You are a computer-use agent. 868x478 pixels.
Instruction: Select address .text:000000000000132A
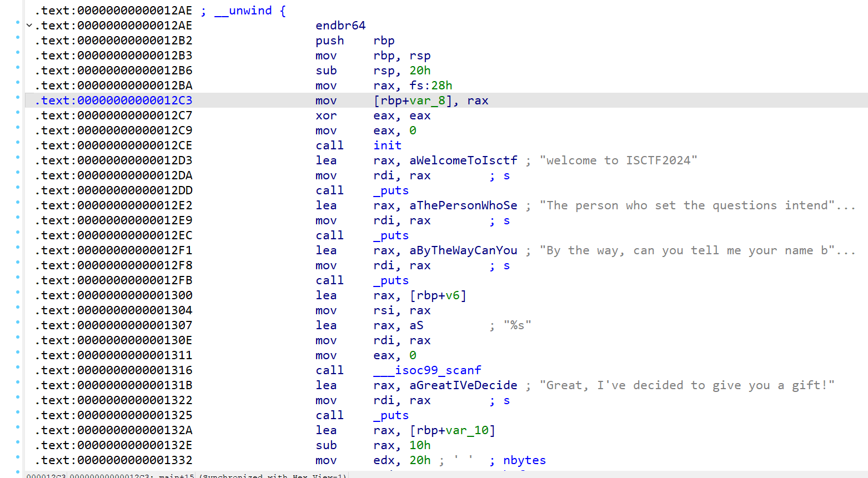click(x=113, y=430)
